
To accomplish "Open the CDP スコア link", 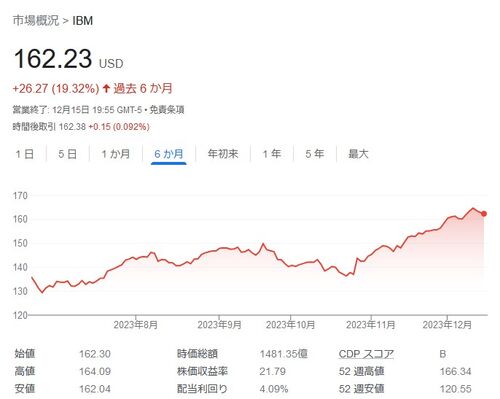I will point(366,354).
